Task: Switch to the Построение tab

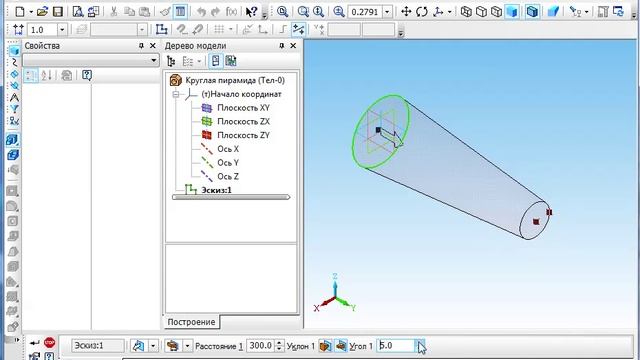Action: 191,322
